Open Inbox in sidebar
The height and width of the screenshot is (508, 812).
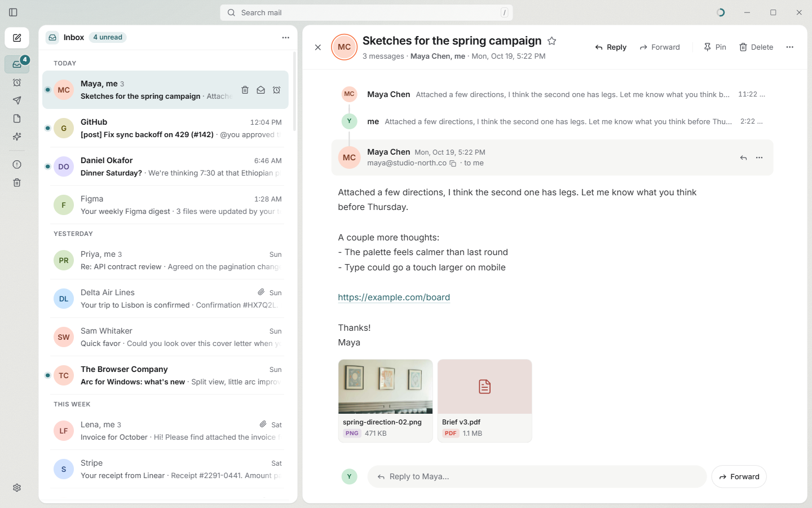tap(17, 64)
